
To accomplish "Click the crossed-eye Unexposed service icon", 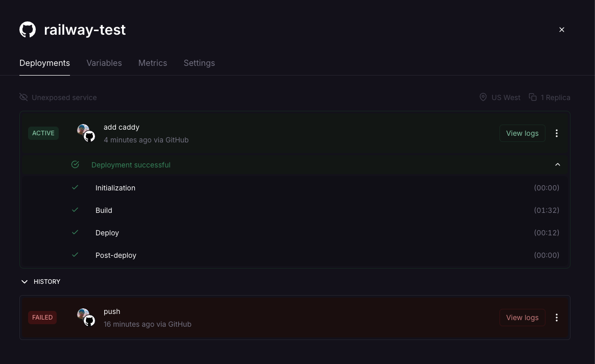I will (x=23, y=98).
